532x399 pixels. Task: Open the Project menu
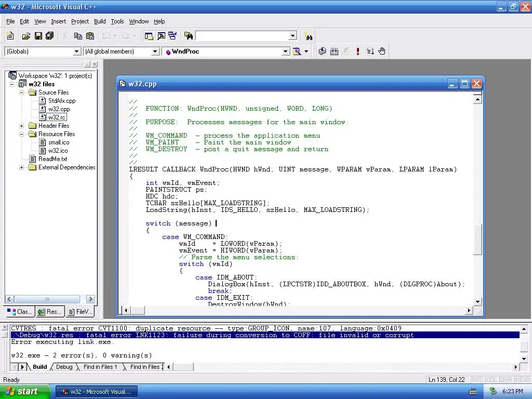(80, 21)
